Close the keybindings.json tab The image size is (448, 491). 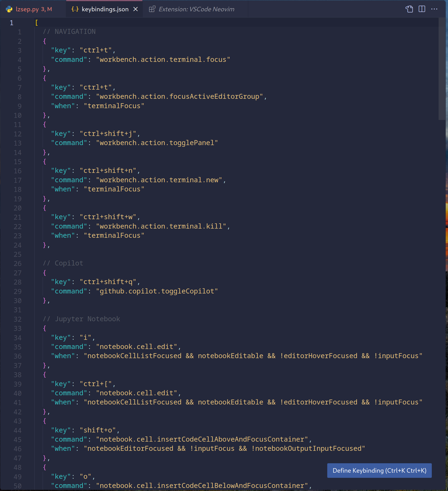(136, 9)
